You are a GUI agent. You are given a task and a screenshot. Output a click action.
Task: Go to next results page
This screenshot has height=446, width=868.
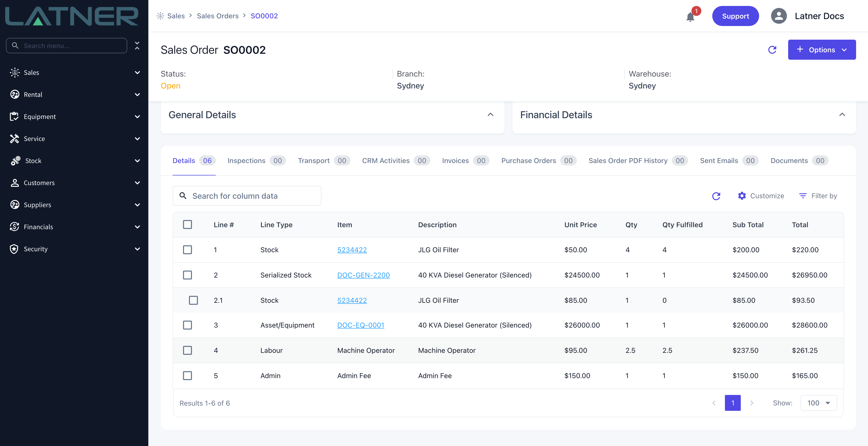tap(752, 403)
